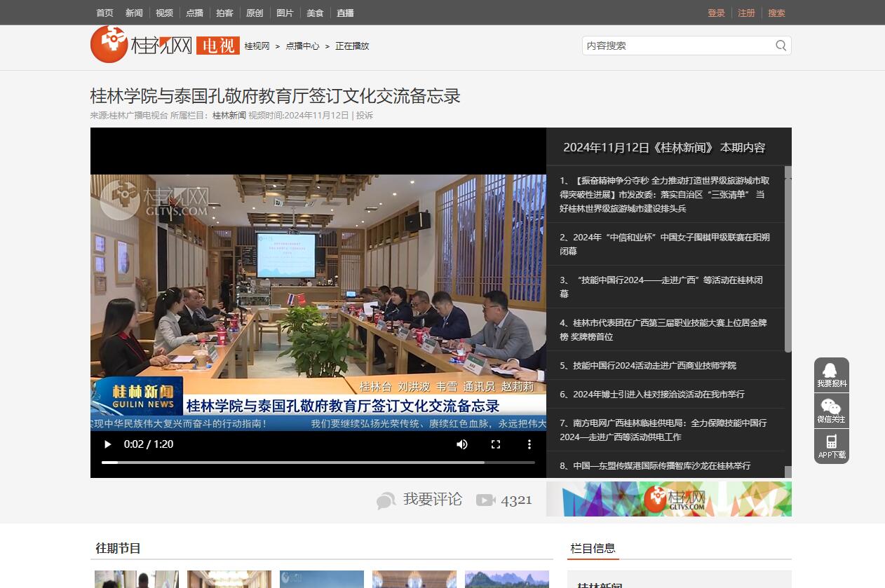Click the video camera view count icon
The width and height of the screenshot is (885, 588).
[x=485, y=500]
